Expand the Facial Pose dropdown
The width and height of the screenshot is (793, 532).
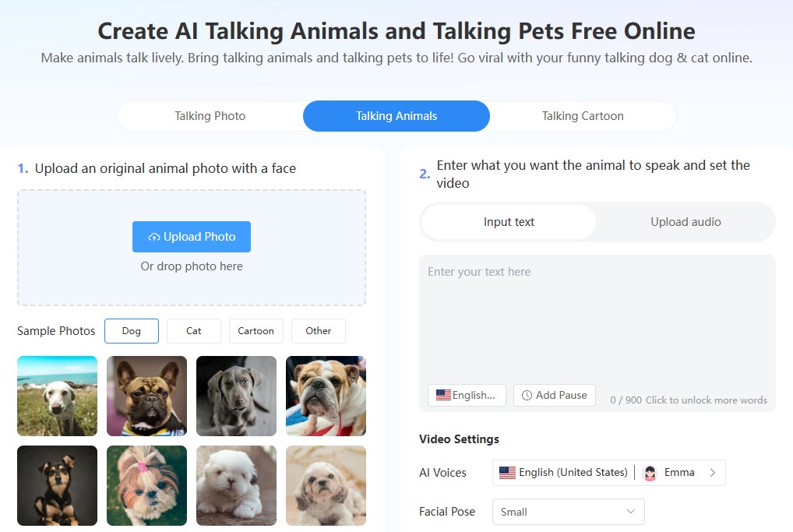tap(569, 512)
